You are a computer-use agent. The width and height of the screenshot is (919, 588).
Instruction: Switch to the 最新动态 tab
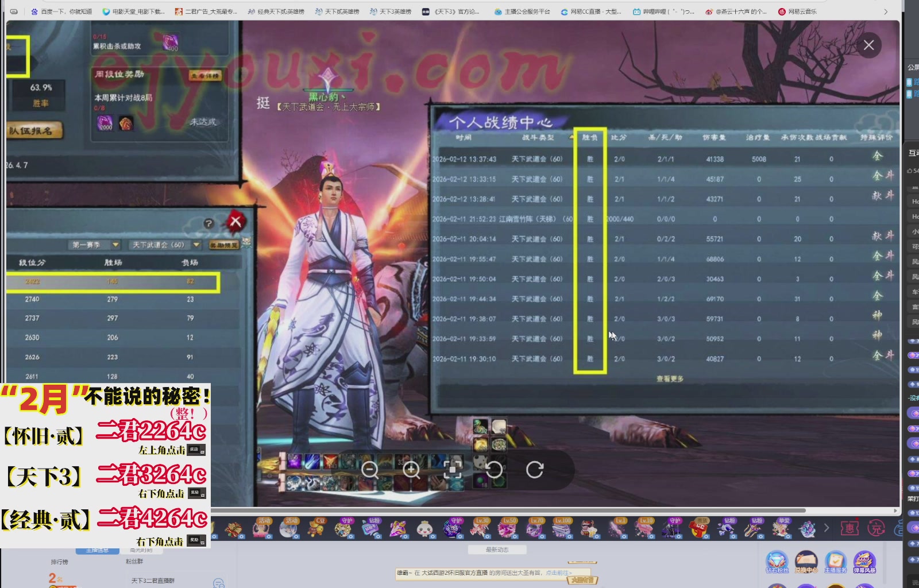point(498,550)
